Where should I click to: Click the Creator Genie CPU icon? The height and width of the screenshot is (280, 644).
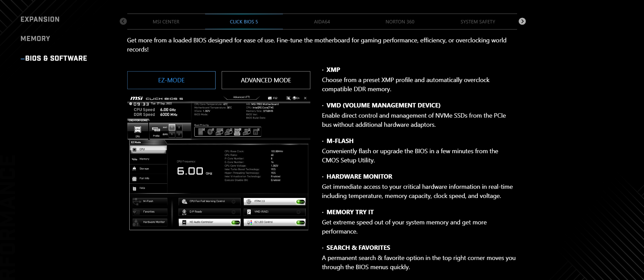point(138,129)
